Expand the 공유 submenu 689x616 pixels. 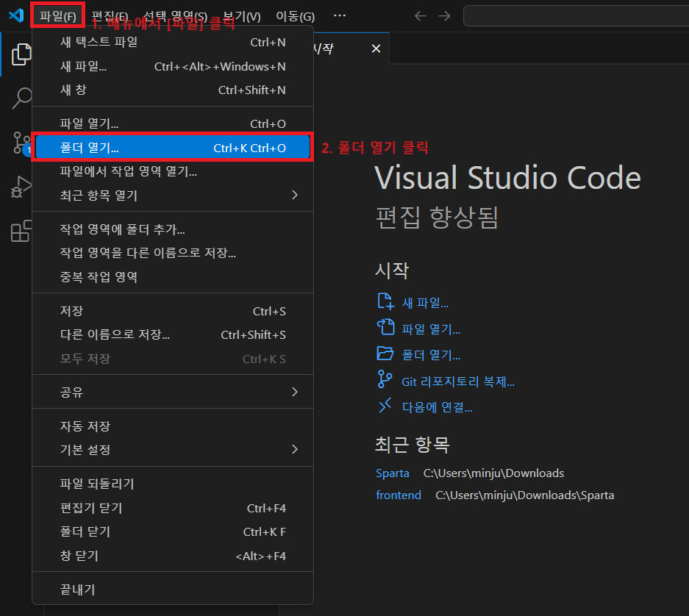click(173, 392)
